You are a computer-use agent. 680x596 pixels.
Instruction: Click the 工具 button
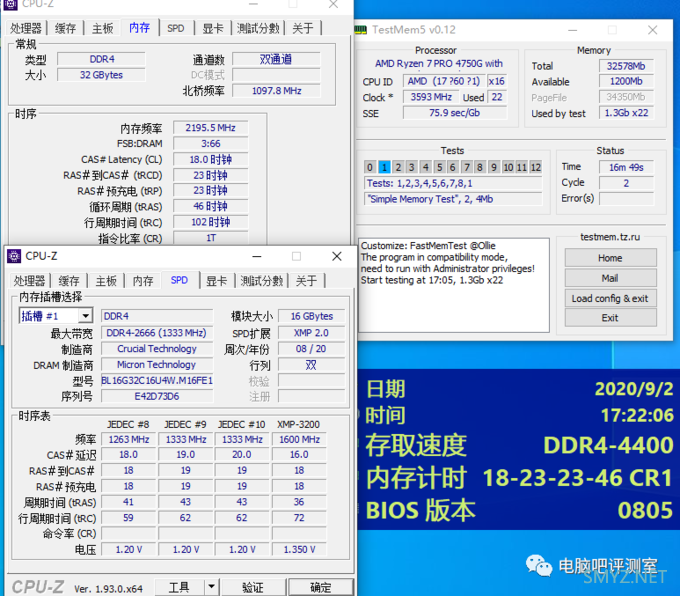pyautogui.click(x=179, y=587)
